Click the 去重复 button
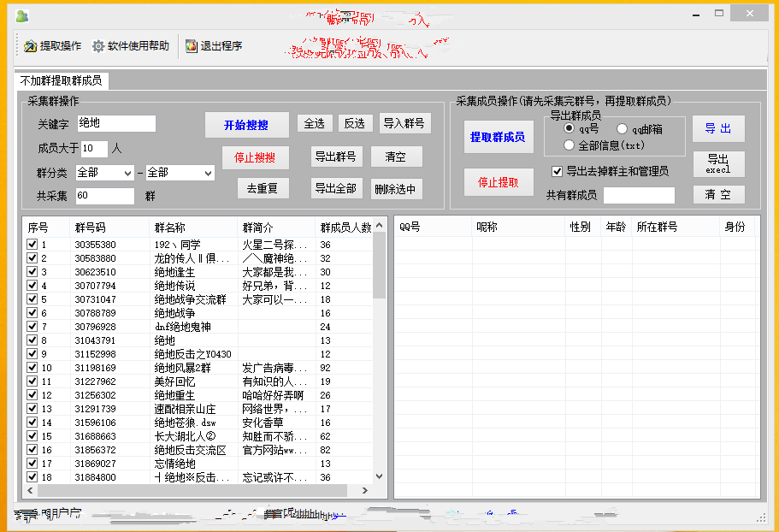 coord(263,189)
